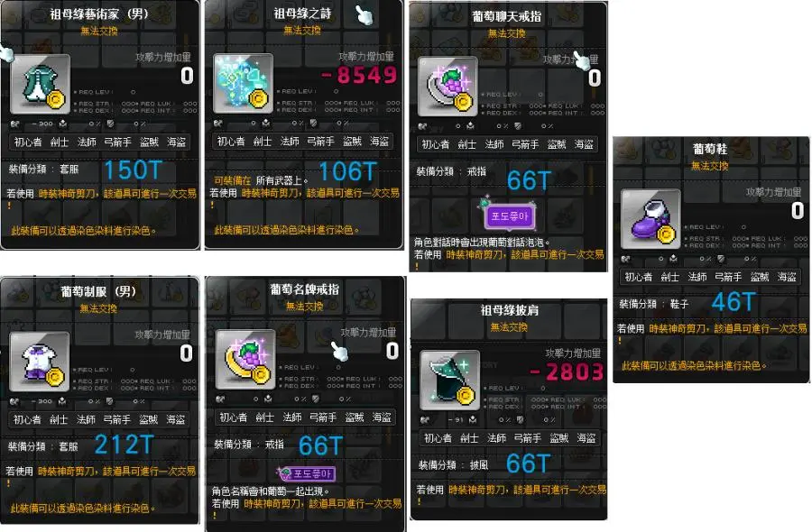Image resolution: width=812 pixels, height=532 pixels.
Task: Click the green 祖母綠藝術家 outfit icon
Action: click(41, 83)
